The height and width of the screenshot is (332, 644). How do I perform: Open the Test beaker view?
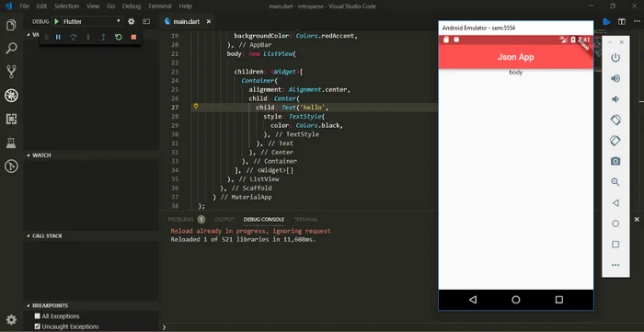pos(11,143)
